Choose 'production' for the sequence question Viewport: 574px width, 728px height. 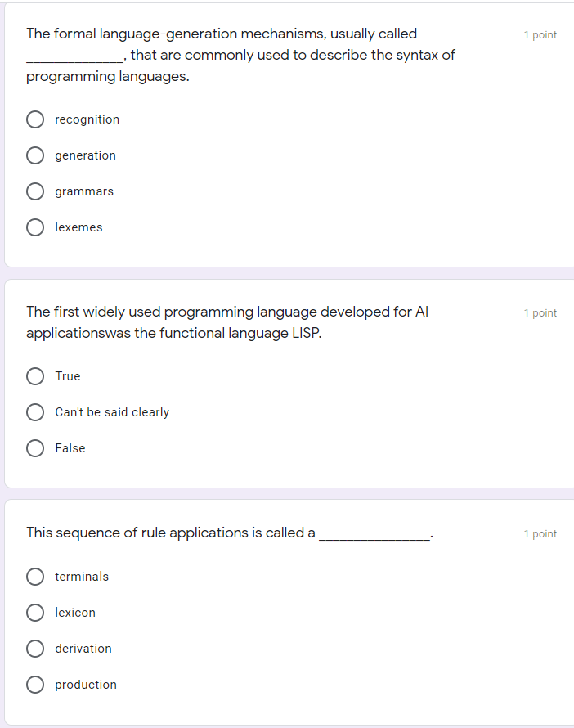35,685
